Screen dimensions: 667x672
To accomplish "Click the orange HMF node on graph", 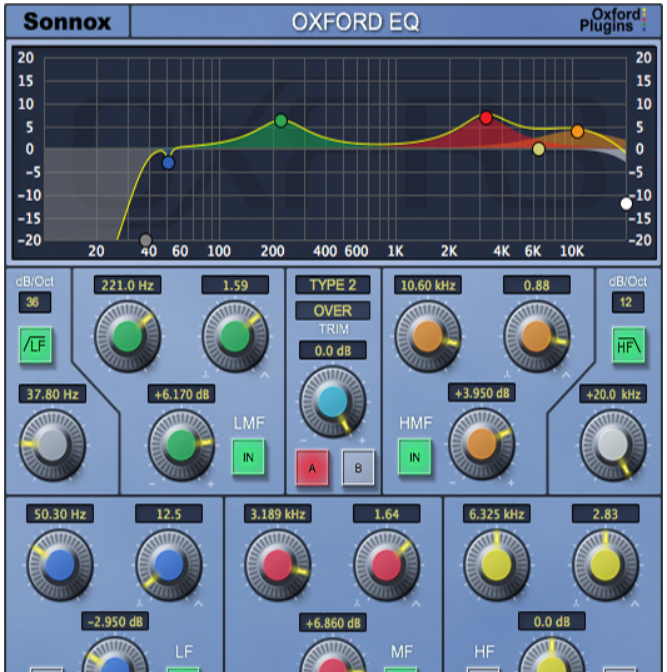I will pyautogui.click(x=577, y=131).
